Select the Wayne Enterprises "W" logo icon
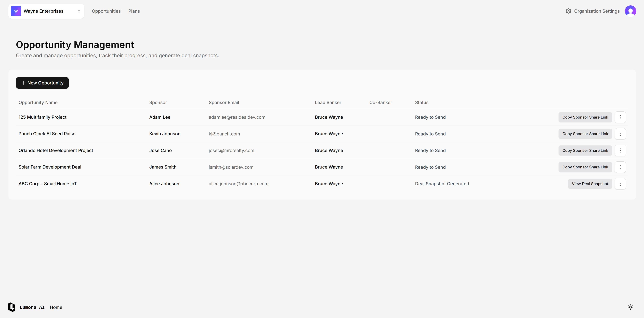Screen dimensions: 644x318 (x=16, y=11)
